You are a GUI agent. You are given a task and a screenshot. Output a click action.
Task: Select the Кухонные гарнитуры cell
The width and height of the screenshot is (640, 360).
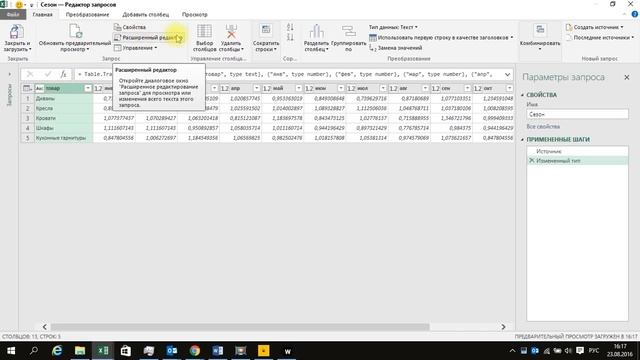(63, 138)
